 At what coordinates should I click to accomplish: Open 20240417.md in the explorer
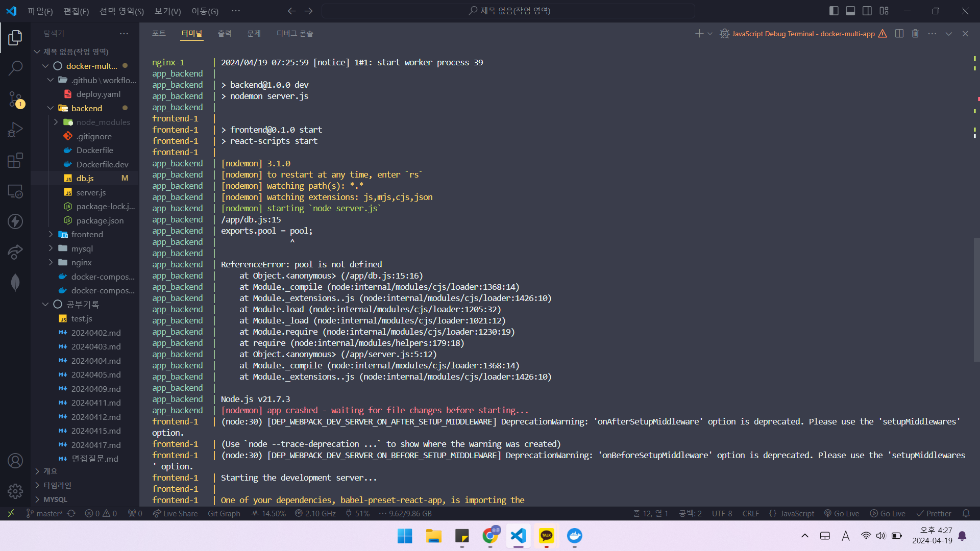tap(96, 445)
